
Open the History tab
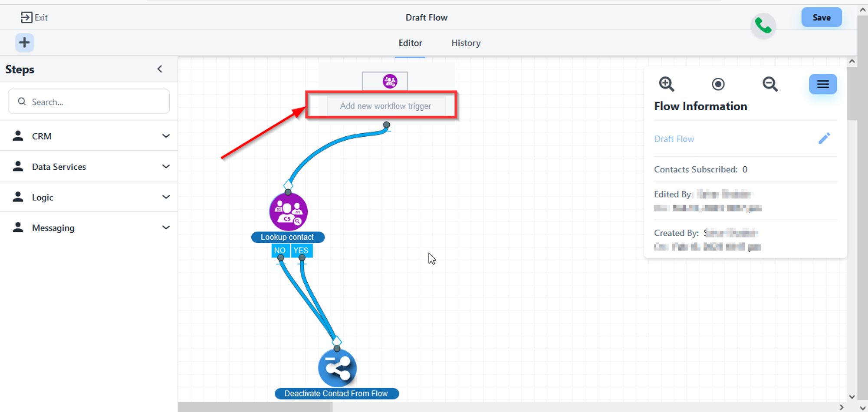pyautogui.click(x=466, y=43)
